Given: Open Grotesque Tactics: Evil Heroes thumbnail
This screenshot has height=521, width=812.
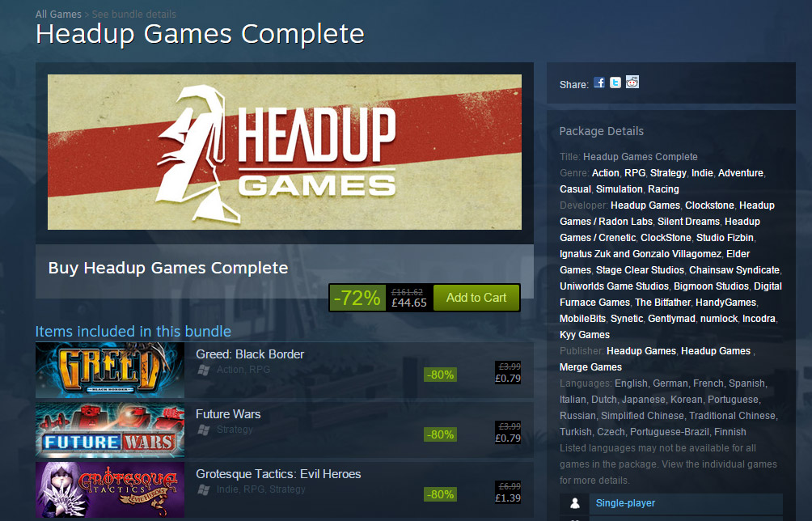Looking at the screenshot, I should tap(110, 490).
